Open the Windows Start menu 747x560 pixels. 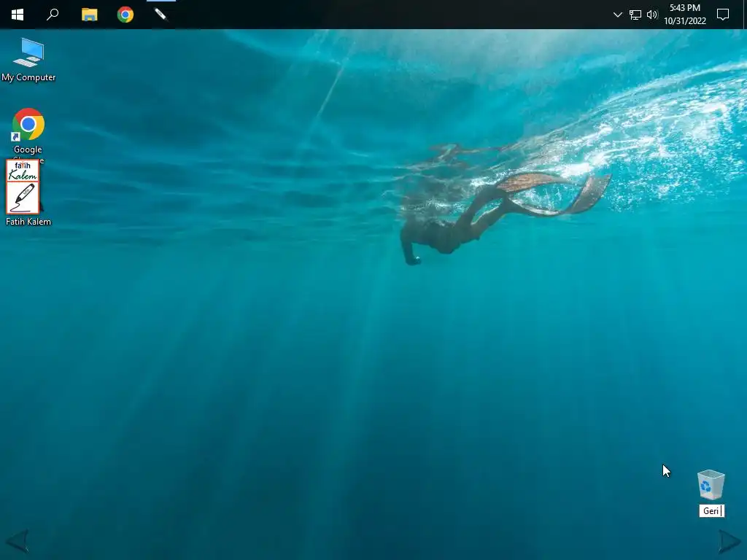tap(18, 15)
